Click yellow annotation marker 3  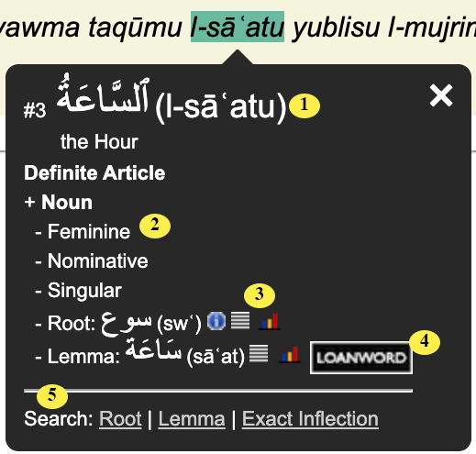point(260,295)
